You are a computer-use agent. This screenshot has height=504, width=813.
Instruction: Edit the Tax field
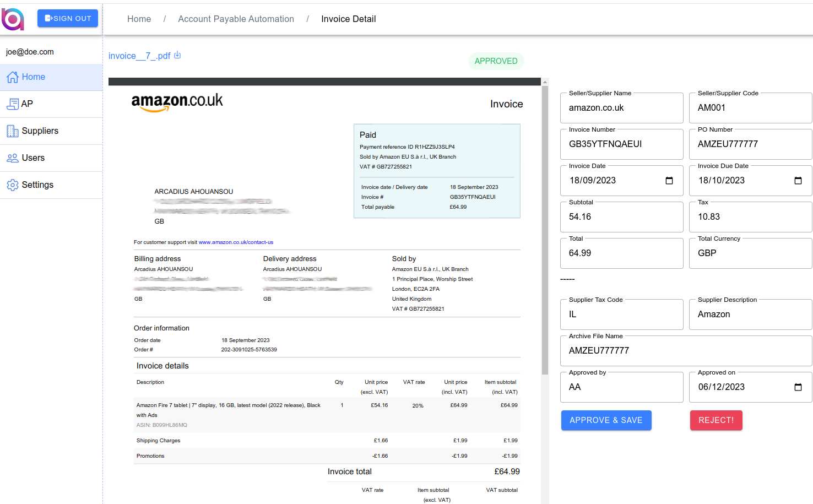click(x=751, y=217)
